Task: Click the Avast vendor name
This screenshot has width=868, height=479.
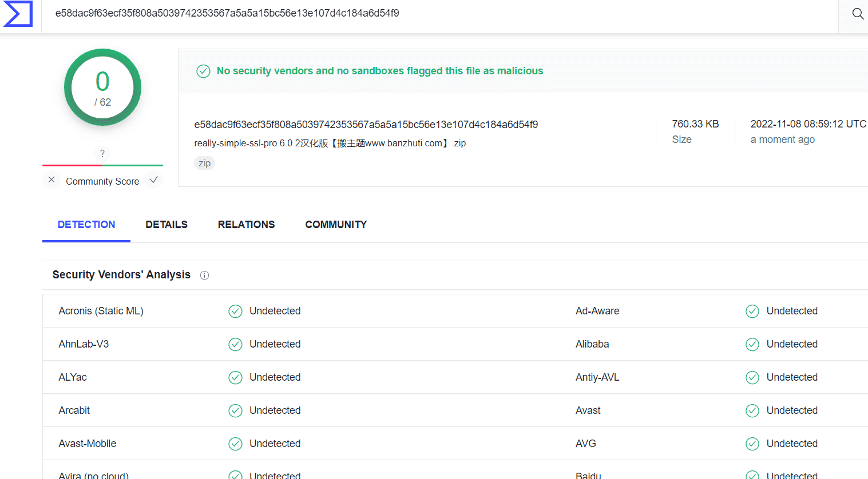Action: [x=588, y=410]
